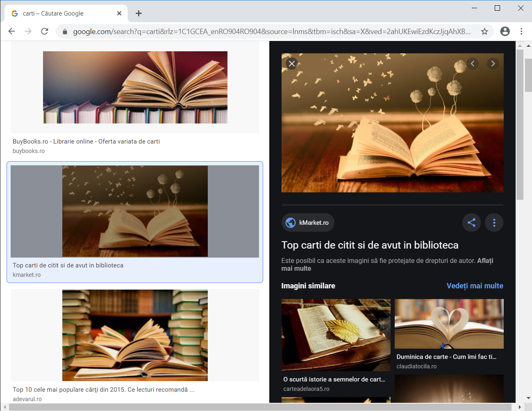This screenshot has height=411, width=532.
Task: Open Aflați mai multe copyright link
Action: click(485, 261)
